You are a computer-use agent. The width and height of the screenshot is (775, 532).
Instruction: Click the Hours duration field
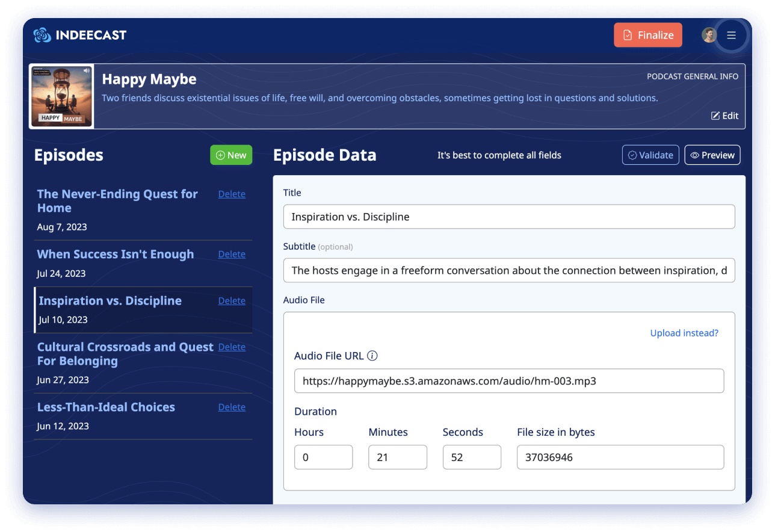323,457
